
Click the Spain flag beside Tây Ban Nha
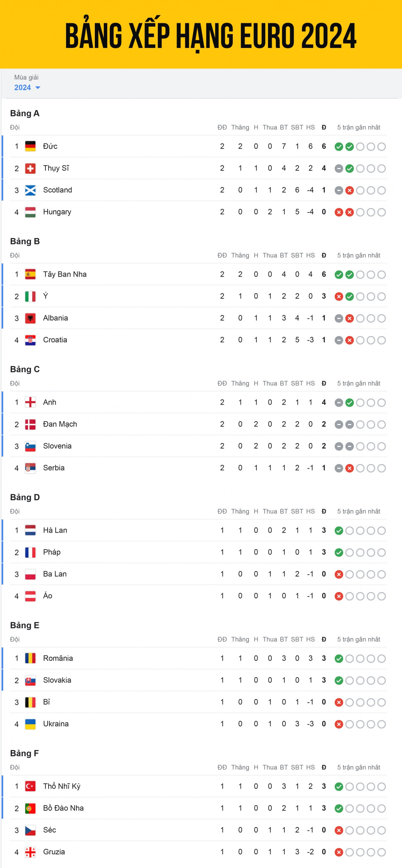tap(30, 274)
